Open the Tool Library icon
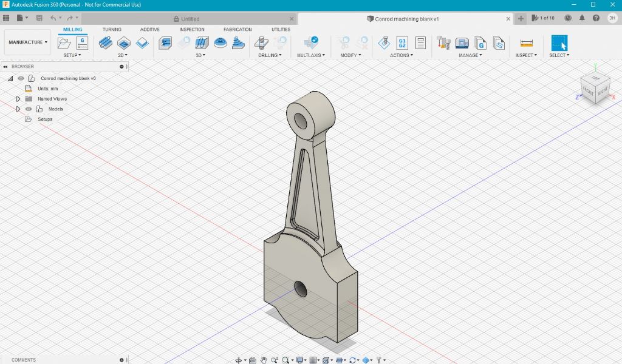The width and height of the screenshot is (622, 364). point(443,43)
